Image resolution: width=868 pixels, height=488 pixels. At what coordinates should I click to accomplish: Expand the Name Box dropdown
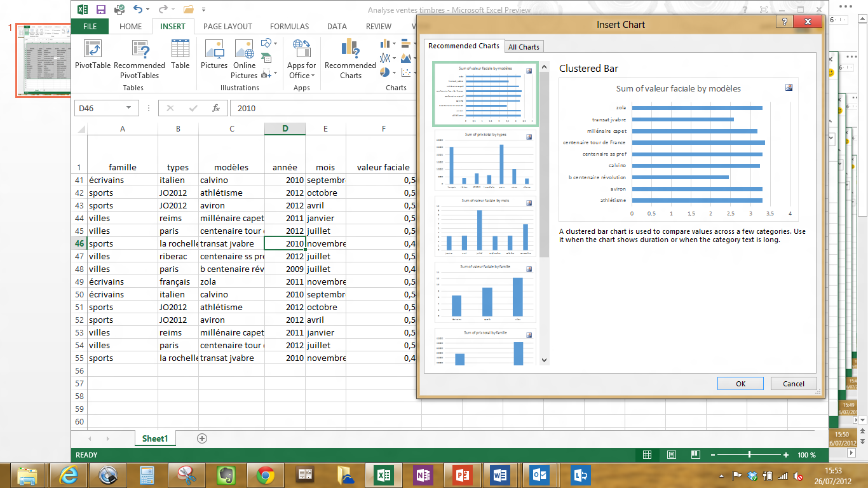[x=128, y=108]
